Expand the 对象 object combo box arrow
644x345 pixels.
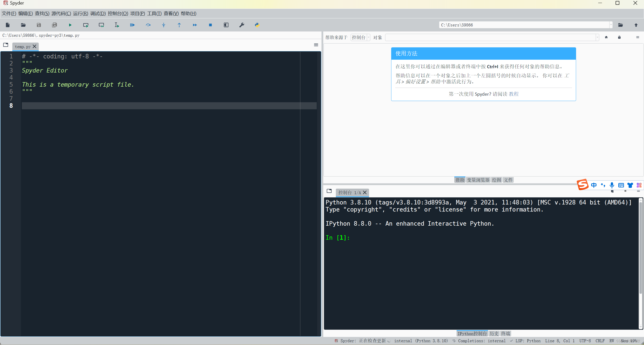[597, 37]
